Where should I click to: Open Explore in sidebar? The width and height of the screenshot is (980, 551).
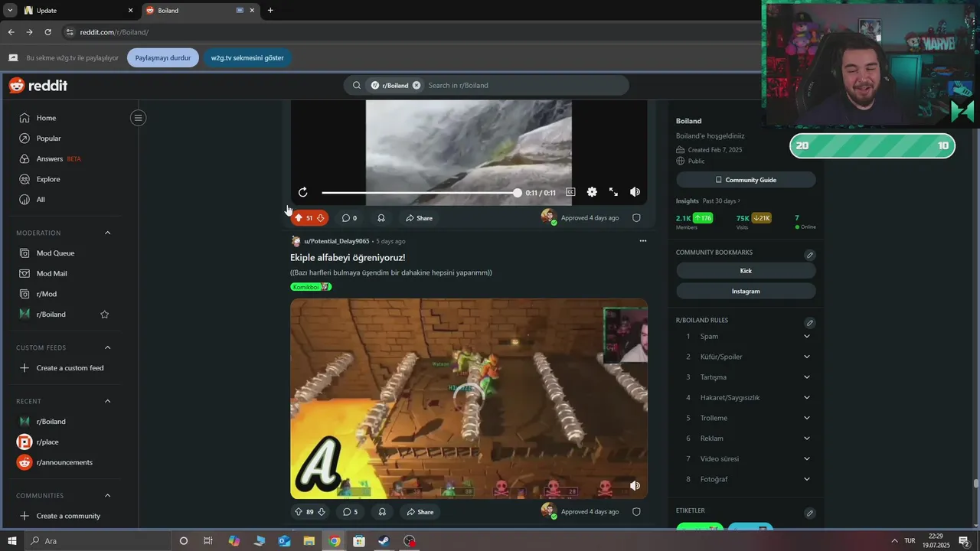click(47, 179)
